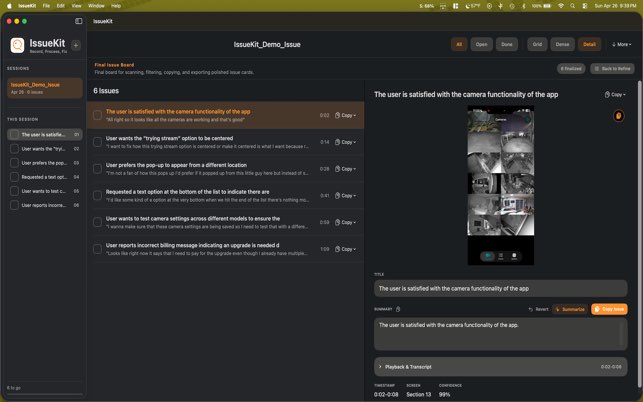Open the Apple menu

pos(9,6)
